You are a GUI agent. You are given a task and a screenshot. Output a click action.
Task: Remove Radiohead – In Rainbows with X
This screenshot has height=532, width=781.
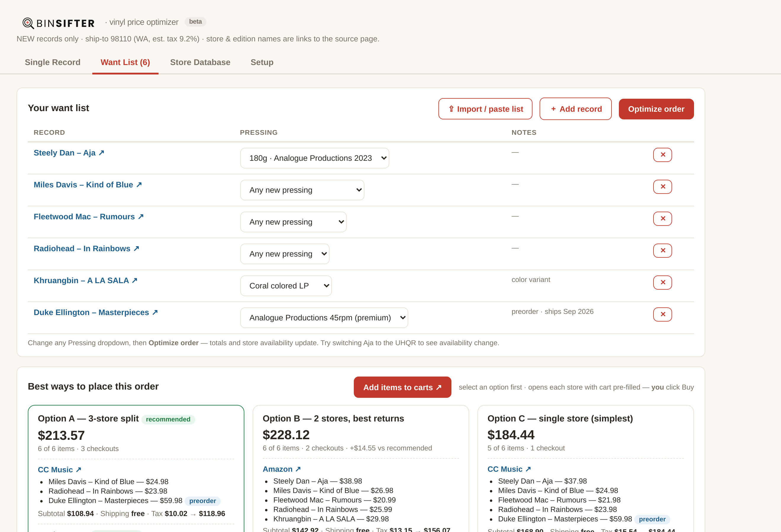[x=662, y=250]
